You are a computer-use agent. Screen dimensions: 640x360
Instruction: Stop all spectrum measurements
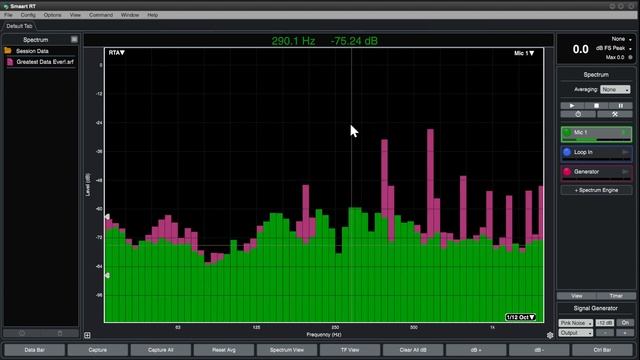point(596,106)
